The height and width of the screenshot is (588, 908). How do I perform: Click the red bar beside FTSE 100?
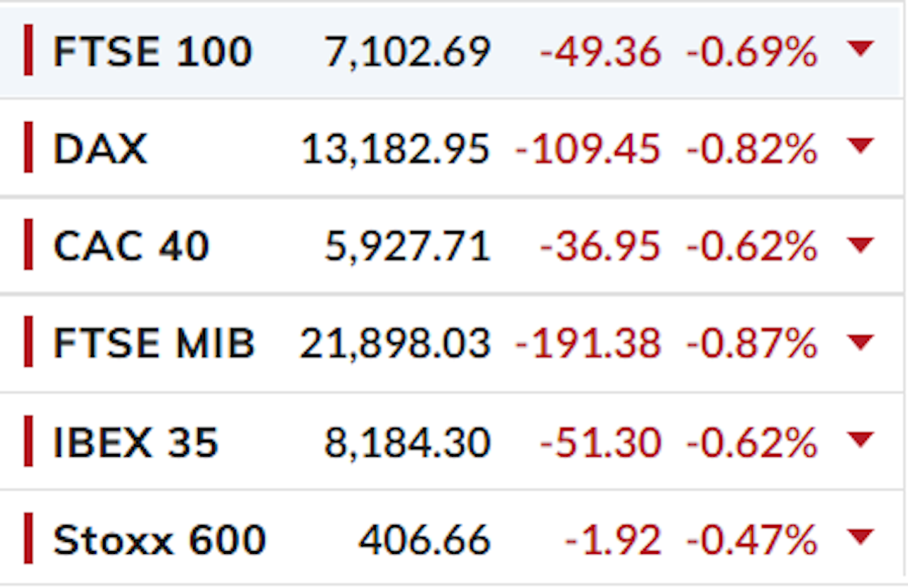point(28,49)
